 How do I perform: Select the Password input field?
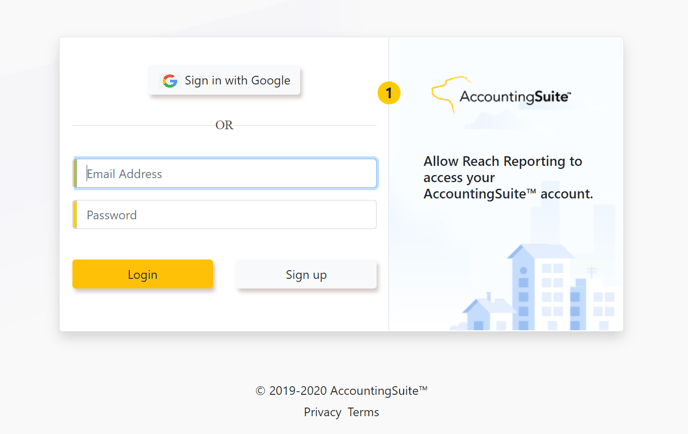[225, 215]
